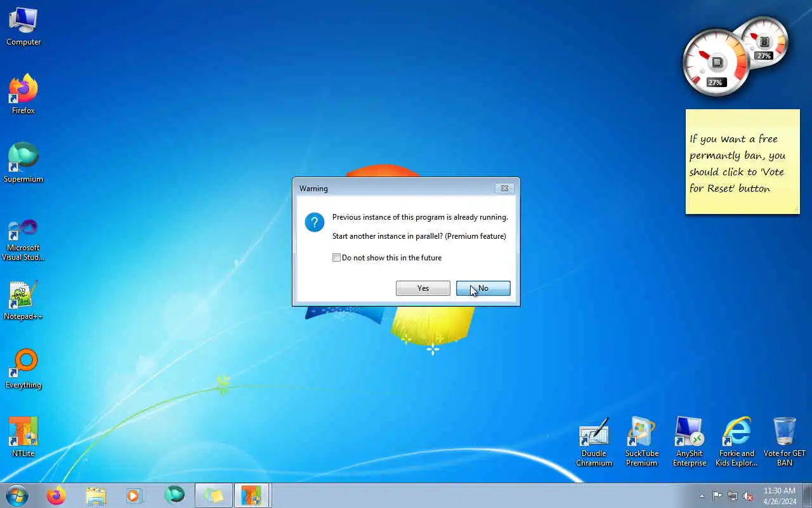The width and height of the screenshot is (812, 508).
Task: Open the Action Center flag tray icon
Action: pyautogui.click(x=717, y=496)
